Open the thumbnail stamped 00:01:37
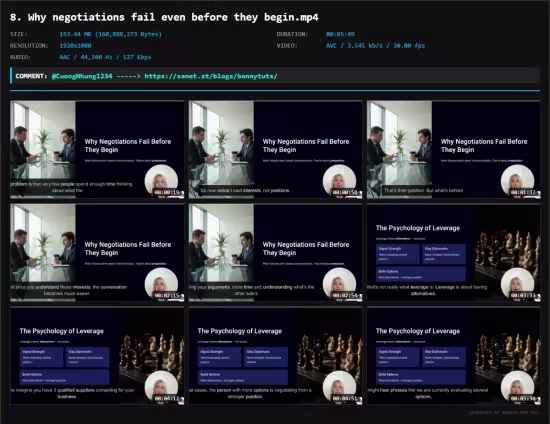This screenshot has width=550, height=424. (x=454, y=150)
